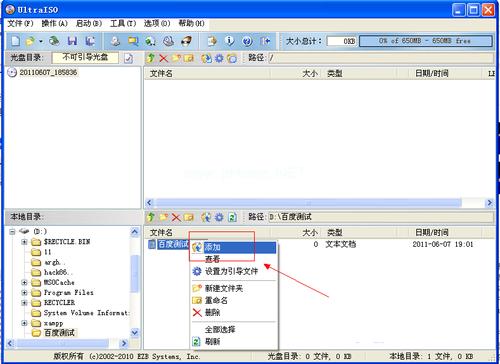Screen dimensions: 500x364
Task: Click the disc file list horizontal scrollbar
Action: tap(308, 203)
